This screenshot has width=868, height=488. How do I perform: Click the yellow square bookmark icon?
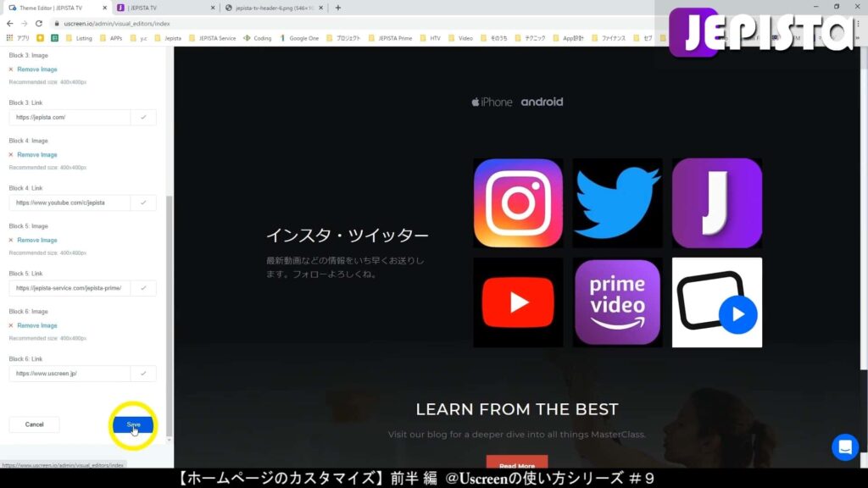(x=40, y=37)
